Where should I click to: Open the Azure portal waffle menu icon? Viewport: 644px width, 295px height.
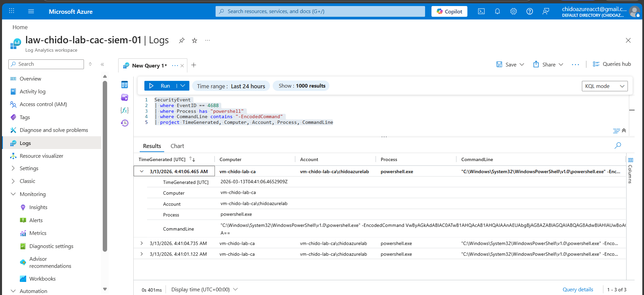pyautogui.click(x=12, y=11)
